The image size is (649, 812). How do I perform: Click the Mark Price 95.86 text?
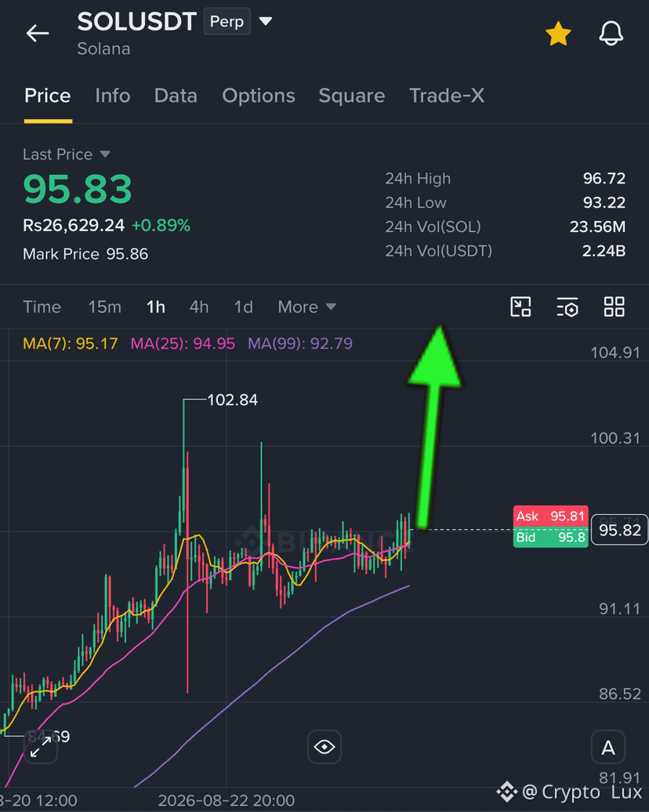tap(85, 254)
